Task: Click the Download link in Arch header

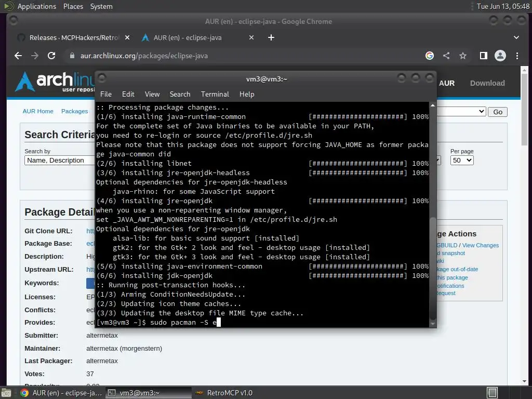Action: (487, 83)
